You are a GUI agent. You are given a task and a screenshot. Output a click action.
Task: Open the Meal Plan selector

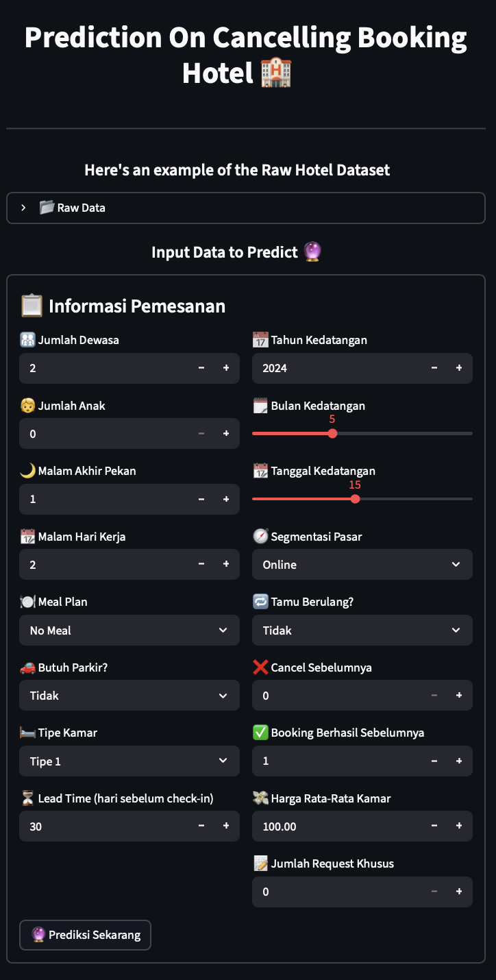click(x=129, y=630)
